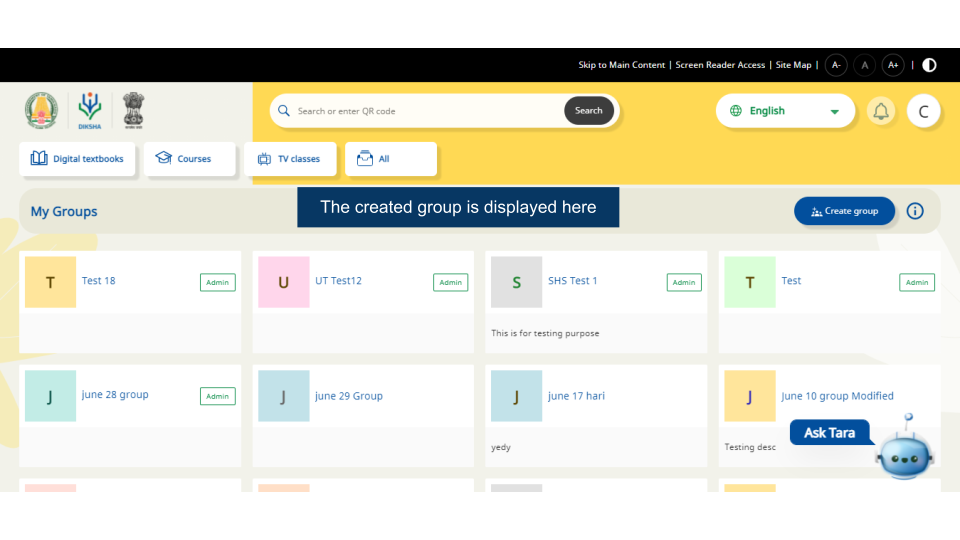The height and width of the screenshot is (540, 960).
Task: Click the search or QR code field
Action: (425, 111)
